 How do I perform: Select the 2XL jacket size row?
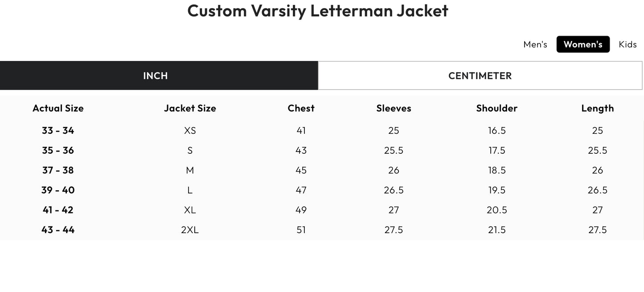coord(190,229)
